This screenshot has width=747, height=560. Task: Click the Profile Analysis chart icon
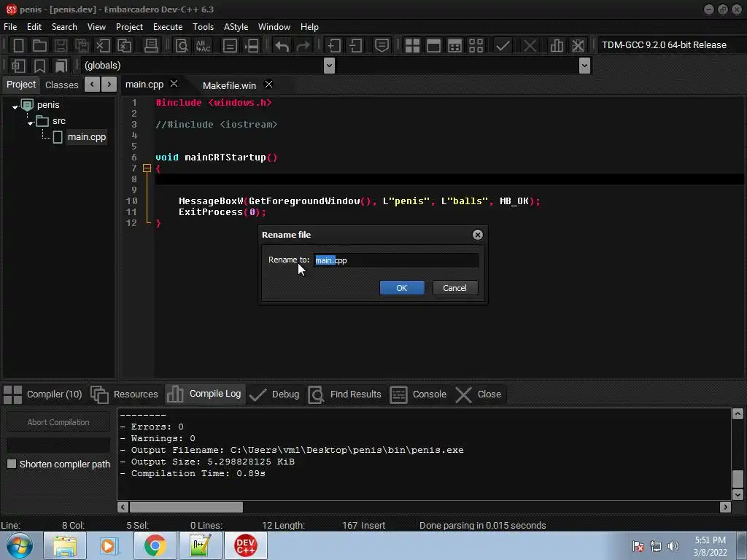557,45
